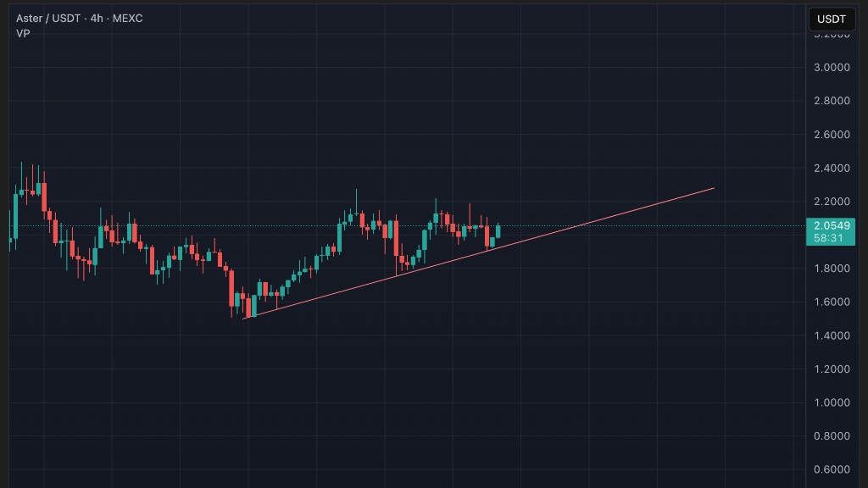
Task: Click the 2.8000 price scale label
Action: (x=831, y=101)
